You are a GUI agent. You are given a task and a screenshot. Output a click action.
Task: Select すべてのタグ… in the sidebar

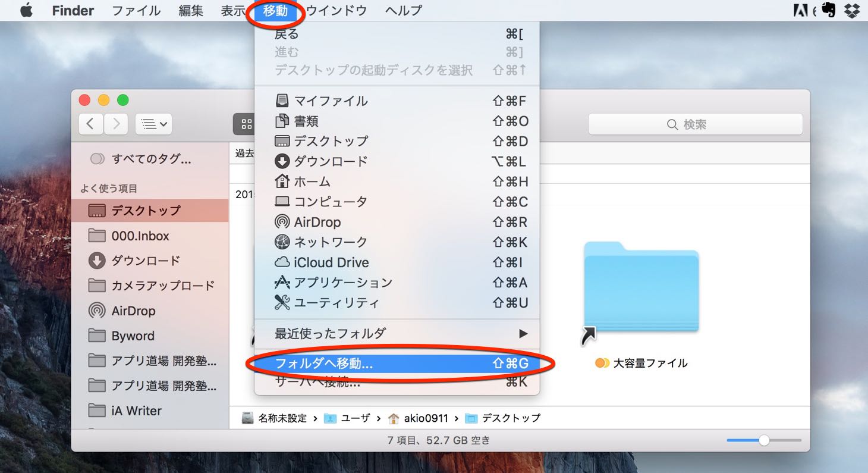pyautogui.click(x=150, y=159)
